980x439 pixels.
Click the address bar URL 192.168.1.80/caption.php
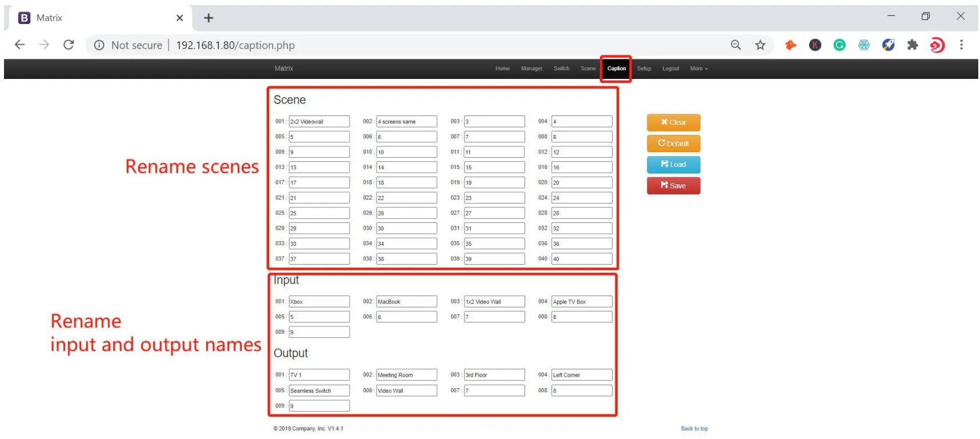(x=235, y=45)
